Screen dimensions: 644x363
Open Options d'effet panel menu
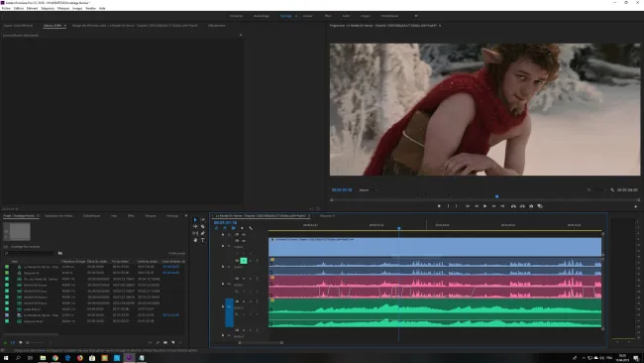64,26
